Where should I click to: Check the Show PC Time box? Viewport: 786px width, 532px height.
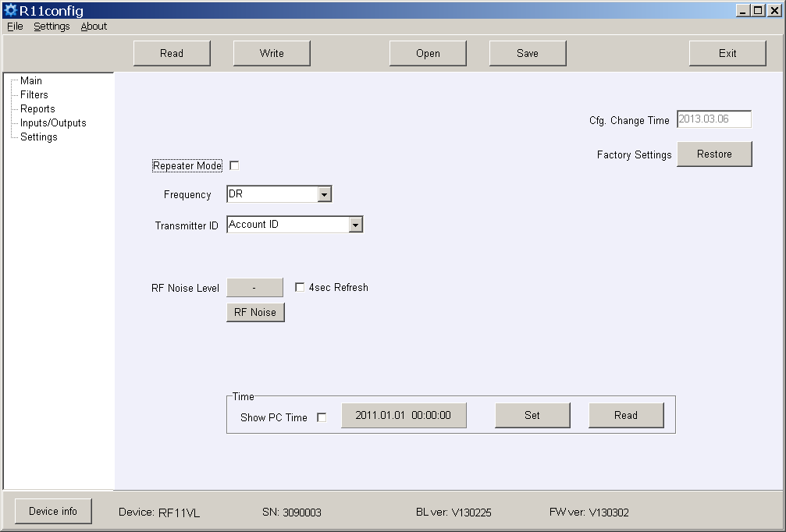point(322,417)
